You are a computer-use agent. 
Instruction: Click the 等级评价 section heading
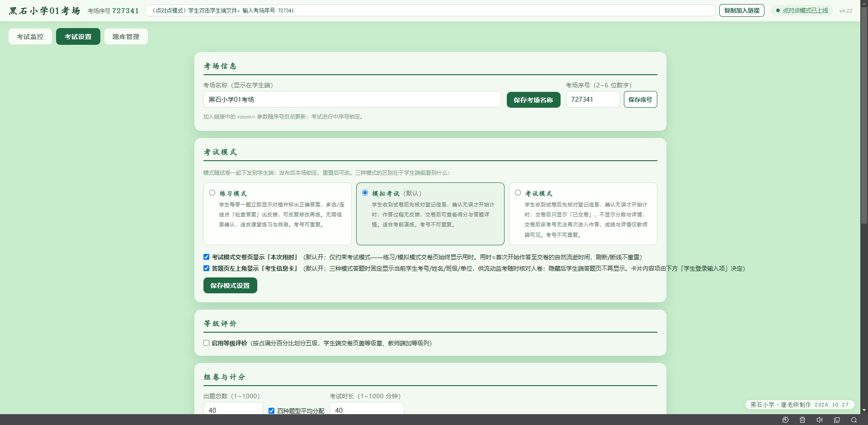pyautogui.click(x=220, y=324)
